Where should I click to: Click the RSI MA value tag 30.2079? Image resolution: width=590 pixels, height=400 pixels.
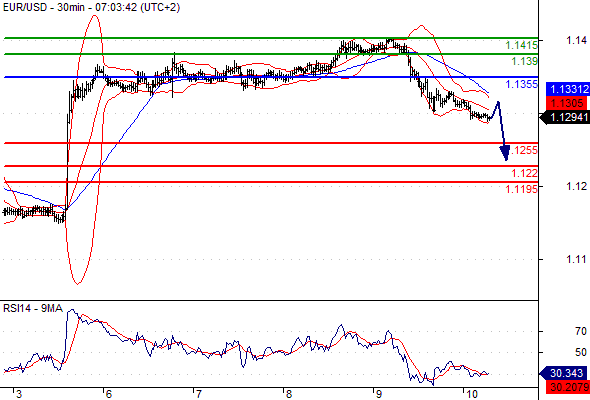click(567, 386)
